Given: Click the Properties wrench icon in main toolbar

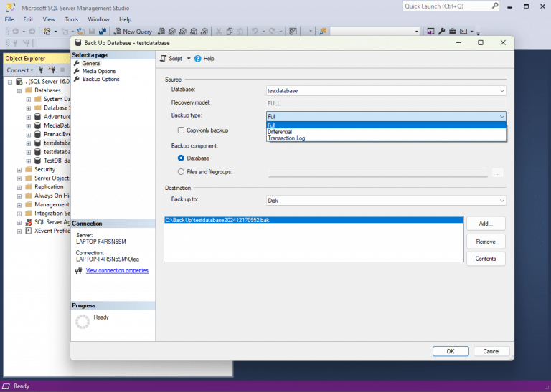Looking at the screenshot, I should (x=442, y=32).
